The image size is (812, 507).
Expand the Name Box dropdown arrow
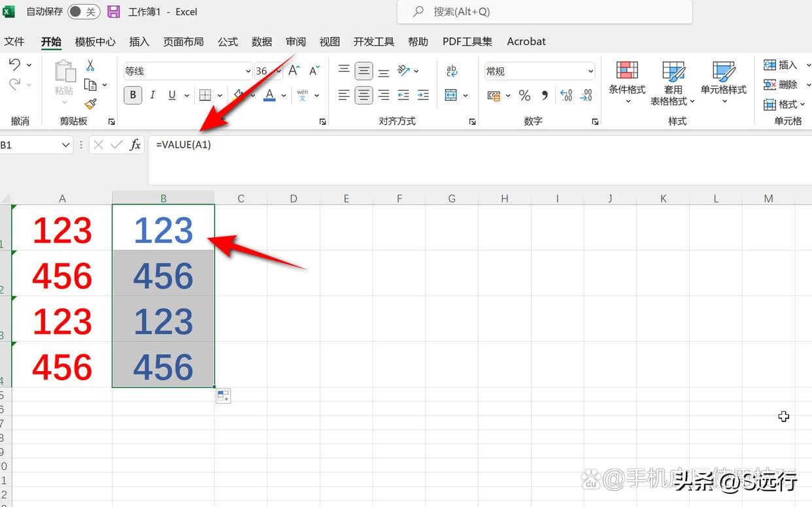tap(65, 145)
